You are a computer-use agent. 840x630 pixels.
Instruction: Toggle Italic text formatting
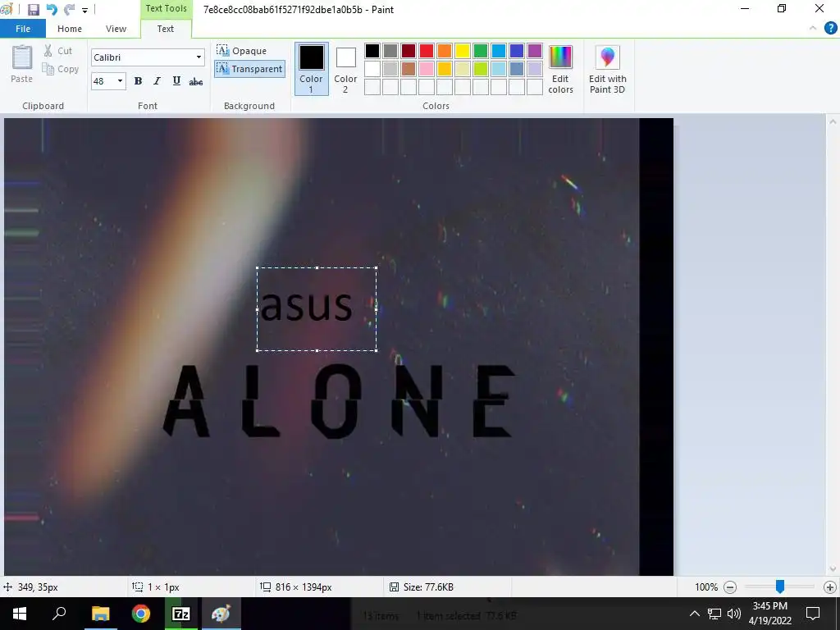coord(157,81)
